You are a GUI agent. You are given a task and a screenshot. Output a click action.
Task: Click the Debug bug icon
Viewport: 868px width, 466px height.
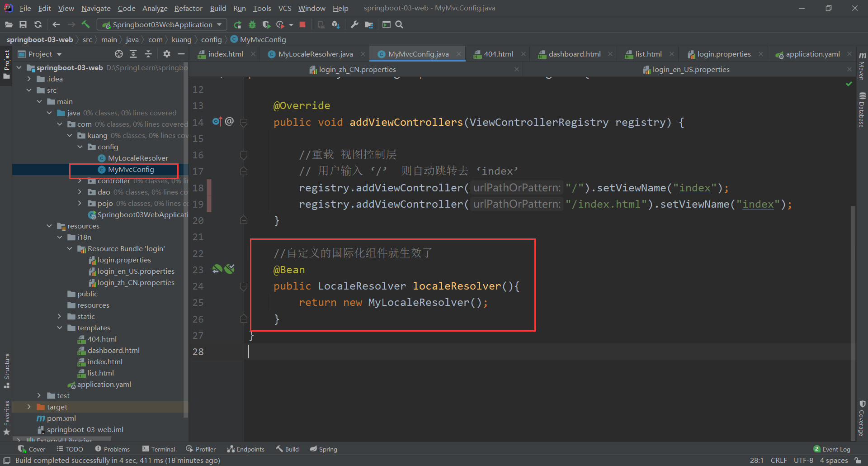tap(252, 24)
